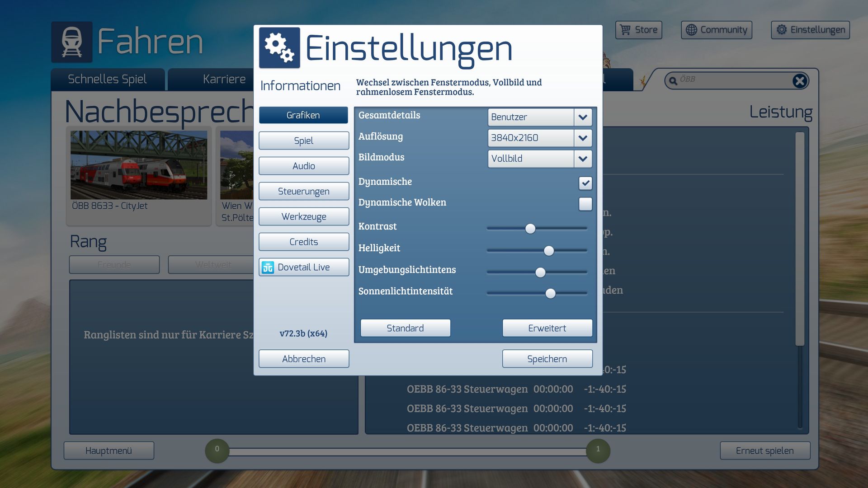The image size is (868, 488).
Task: Open the Store via shopping cart icon
Action: [625, 30]
